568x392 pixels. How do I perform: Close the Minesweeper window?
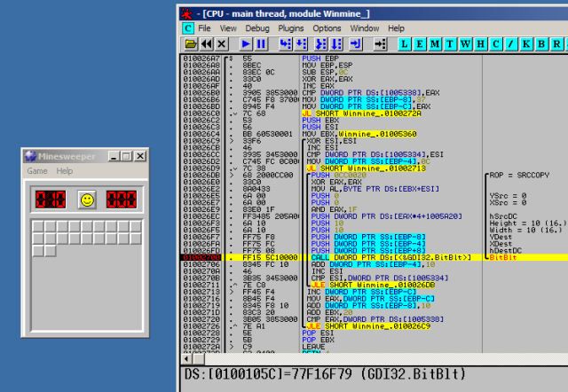tap(140, 156)
